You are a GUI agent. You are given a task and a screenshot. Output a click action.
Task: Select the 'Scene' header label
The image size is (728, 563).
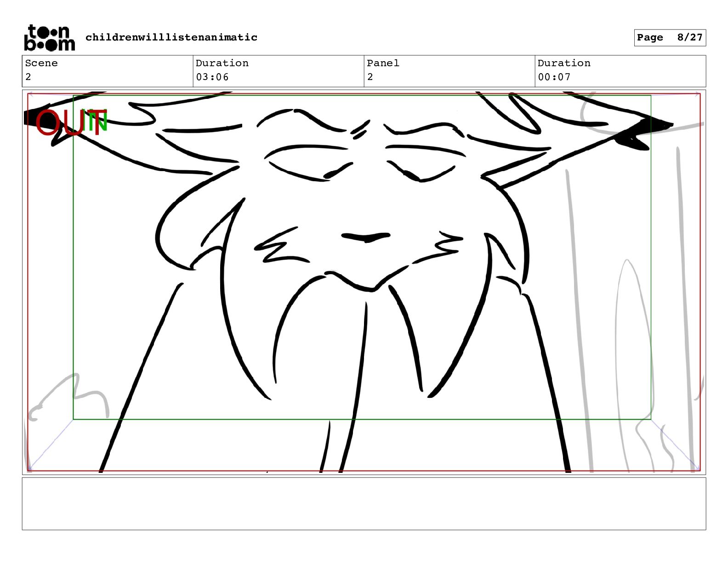coord(41,63)
